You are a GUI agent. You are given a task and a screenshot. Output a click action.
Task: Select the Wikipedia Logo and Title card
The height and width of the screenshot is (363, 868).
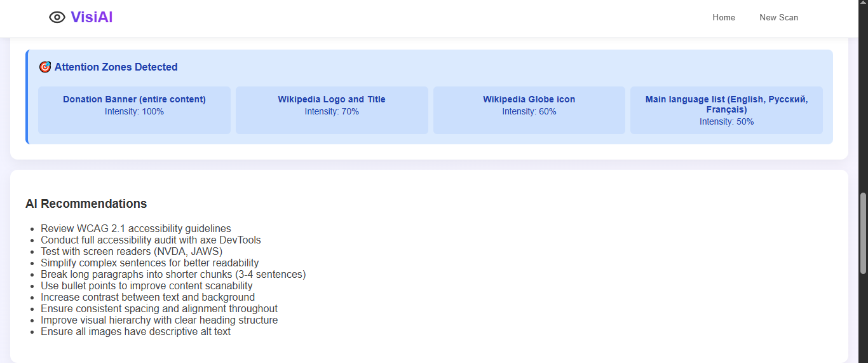332,110
